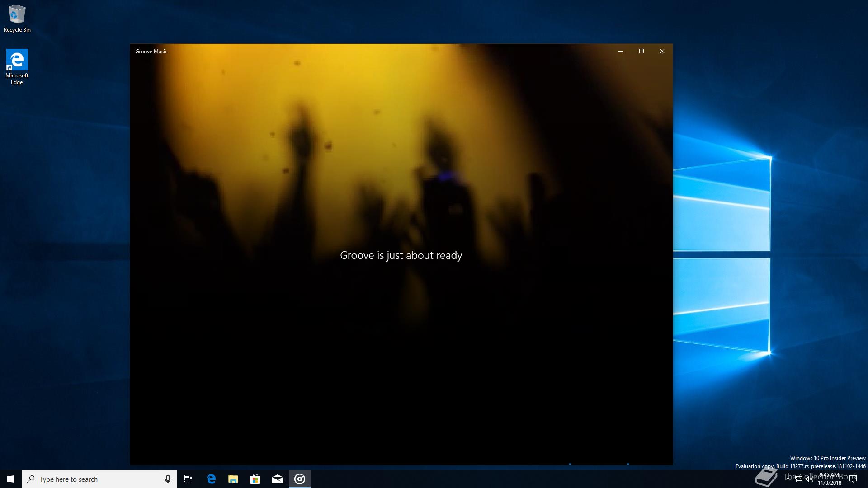Open the Recycle Bin desktop icon
868x488 pixels.
[x=17, y=18]
